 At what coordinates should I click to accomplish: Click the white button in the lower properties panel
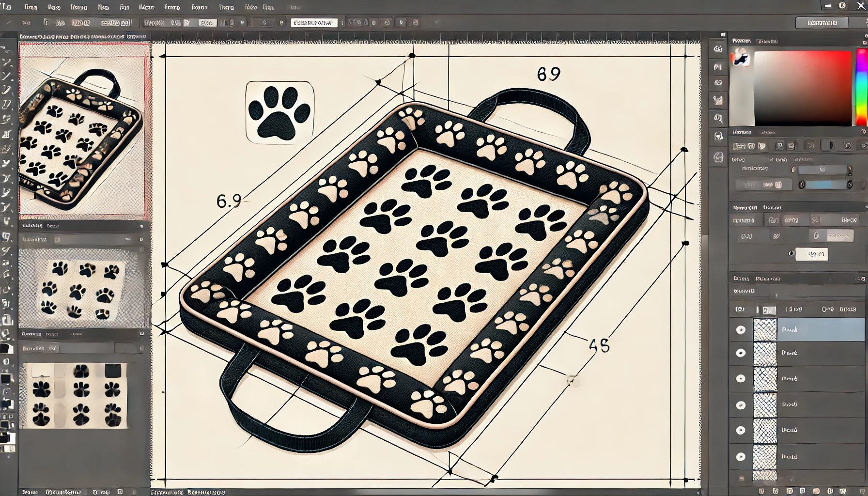click(812, 254)
